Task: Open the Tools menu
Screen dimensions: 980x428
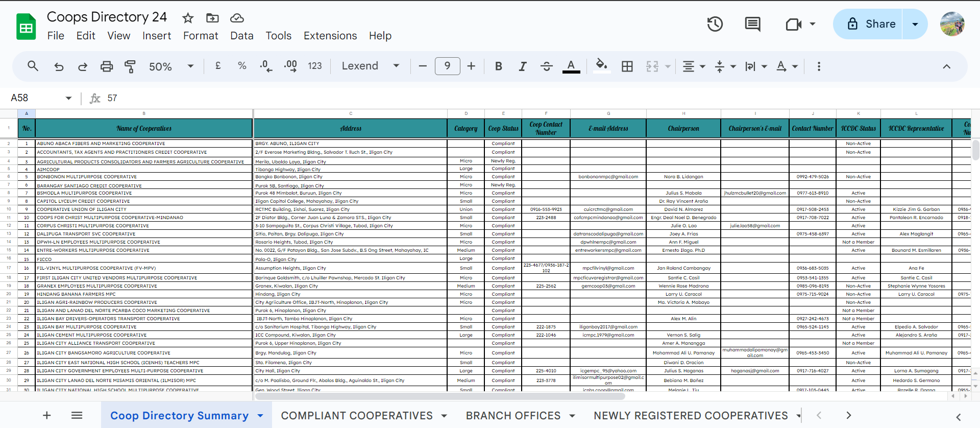Action: [x=278, y=36]
